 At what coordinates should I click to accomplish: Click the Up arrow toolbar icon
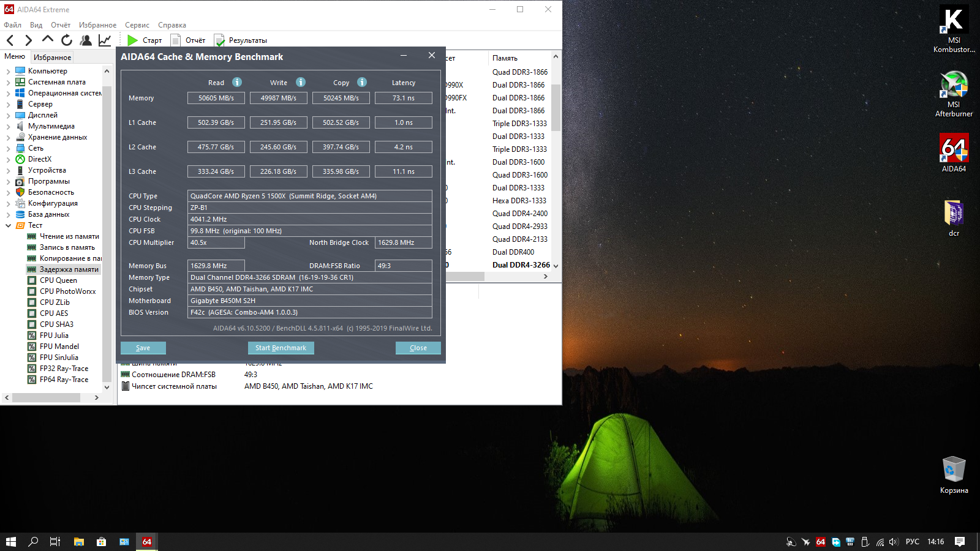coord(48,40)
